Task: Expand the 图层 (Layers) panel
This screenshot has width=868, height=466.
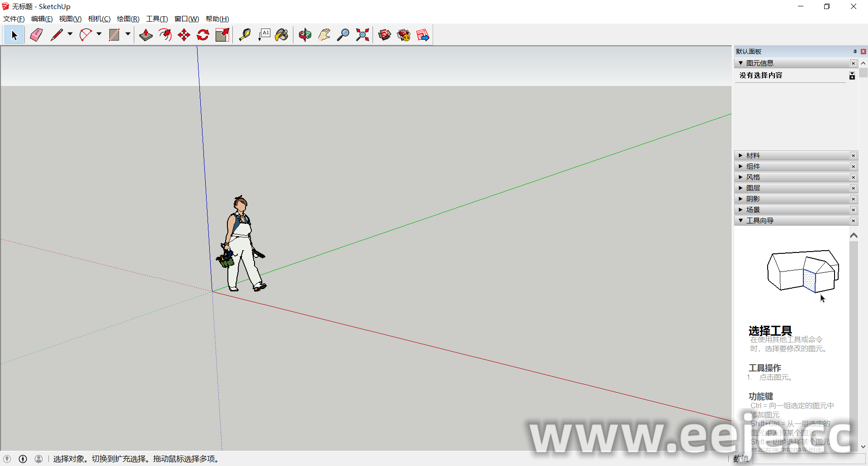Action: [x=753, y=188]
